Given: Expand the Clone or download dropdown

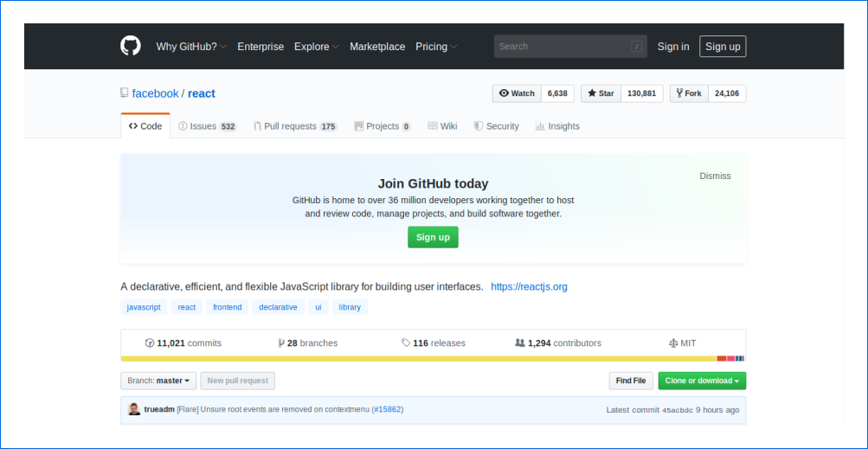Looking at the screenshot, I should tap(701, 381).
